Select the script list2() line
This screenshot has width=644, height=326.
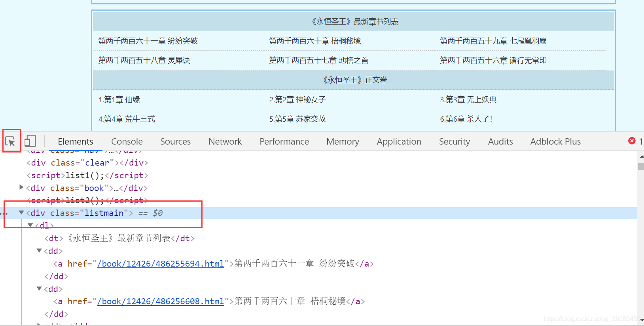[x=87, y=200]
